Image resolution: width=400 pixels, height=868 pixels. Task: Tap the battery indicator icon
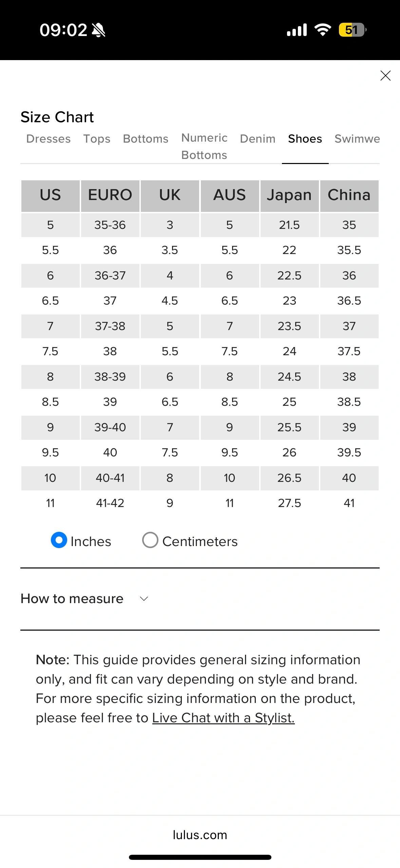click(352, 30)
